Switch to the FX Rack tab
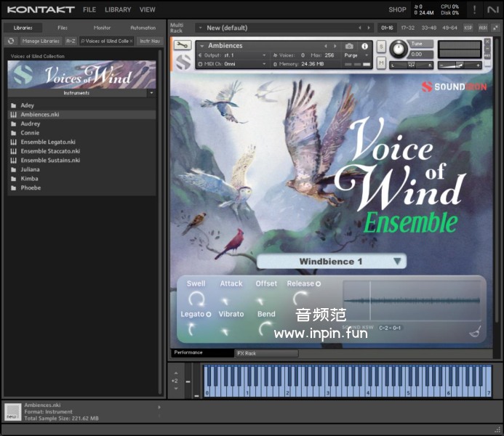 [x=246, y=353]
